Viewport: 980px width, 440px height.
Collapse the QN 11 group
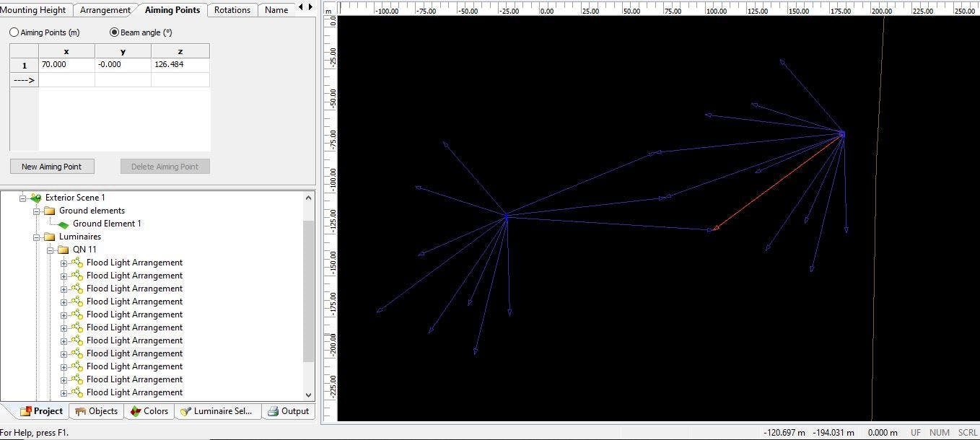click(50, 250)
